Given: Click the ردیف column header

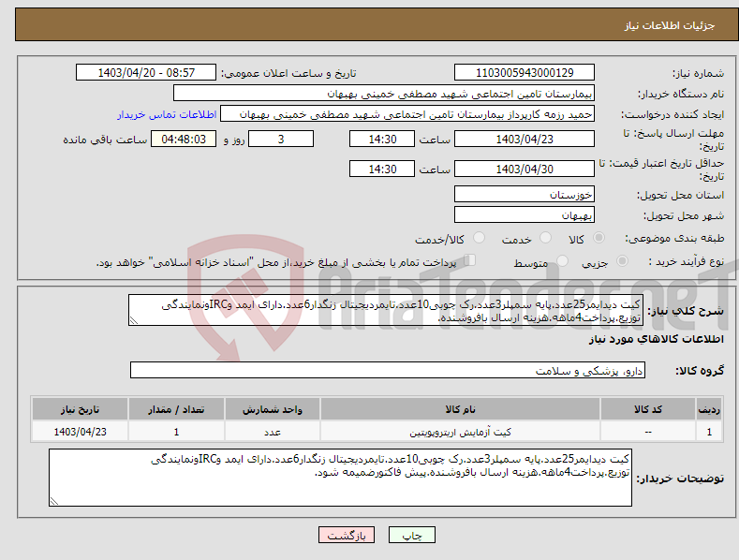Looking at the screenshot, I should [x=709, y=409].
